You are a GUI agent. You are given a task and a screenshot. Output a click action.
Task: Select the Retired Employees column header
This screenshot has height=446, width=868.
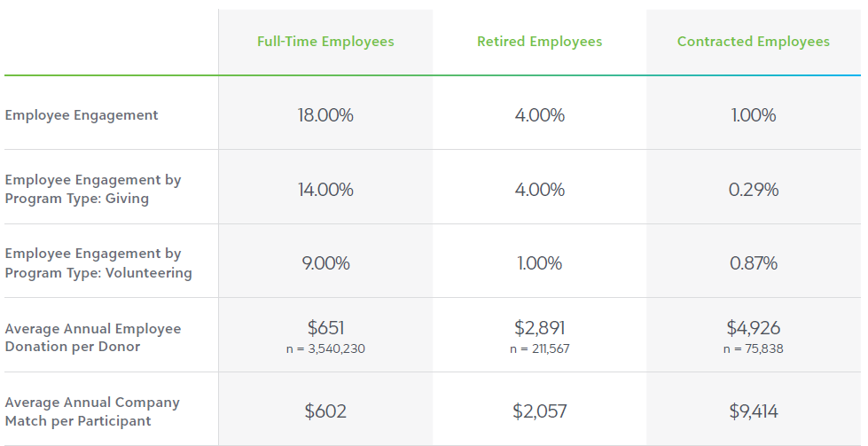(x=540, y=42)
